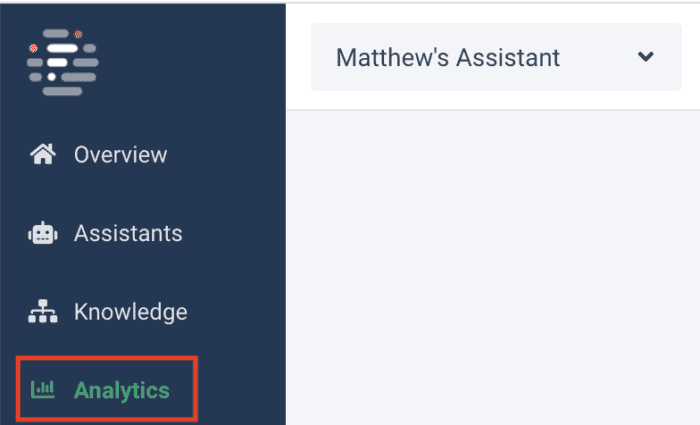Expand the Matthew's Assistant dropdown box
This screenshot has height=425, width=700.
coord(496,57)
